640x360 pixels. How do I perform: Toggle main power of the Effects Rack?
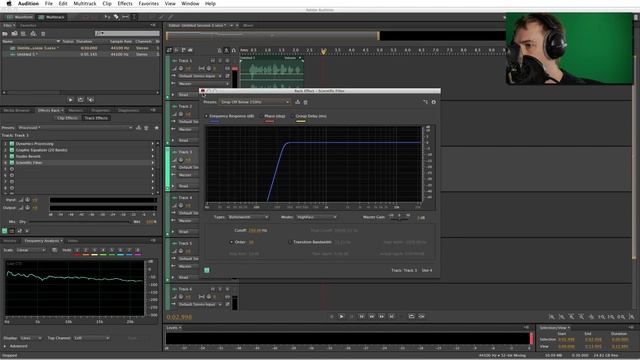[4, 231]
